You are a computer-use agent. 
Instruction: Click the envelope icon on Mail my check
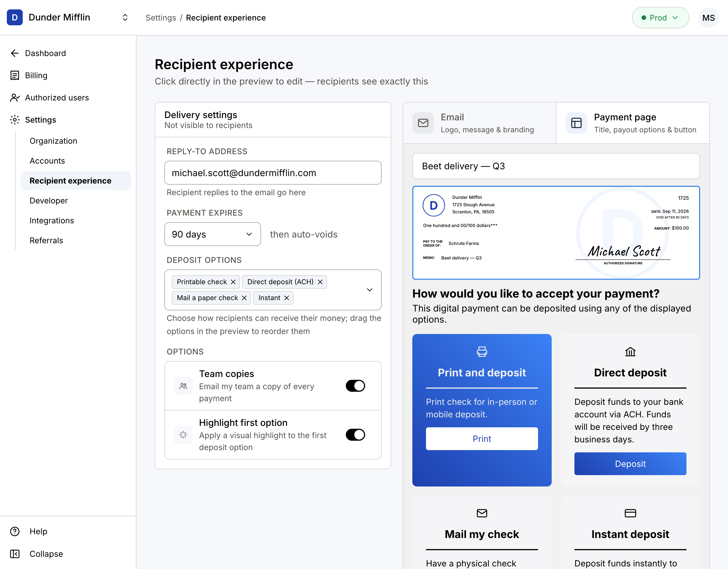(482, 513)
